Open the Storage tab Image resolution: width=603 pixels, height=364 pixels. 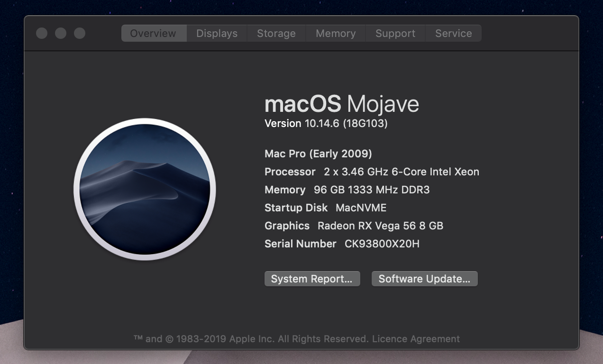[x=276, y=33]
